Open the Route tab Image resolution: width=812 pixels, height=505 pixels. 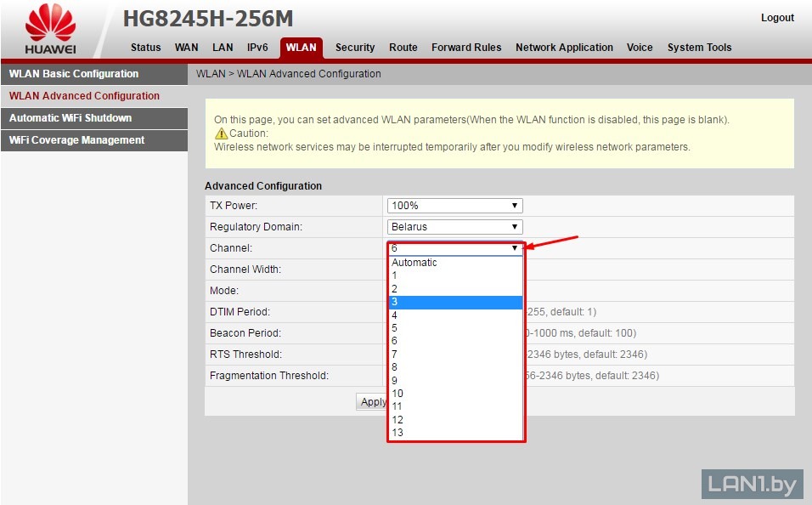click(403, 47)
